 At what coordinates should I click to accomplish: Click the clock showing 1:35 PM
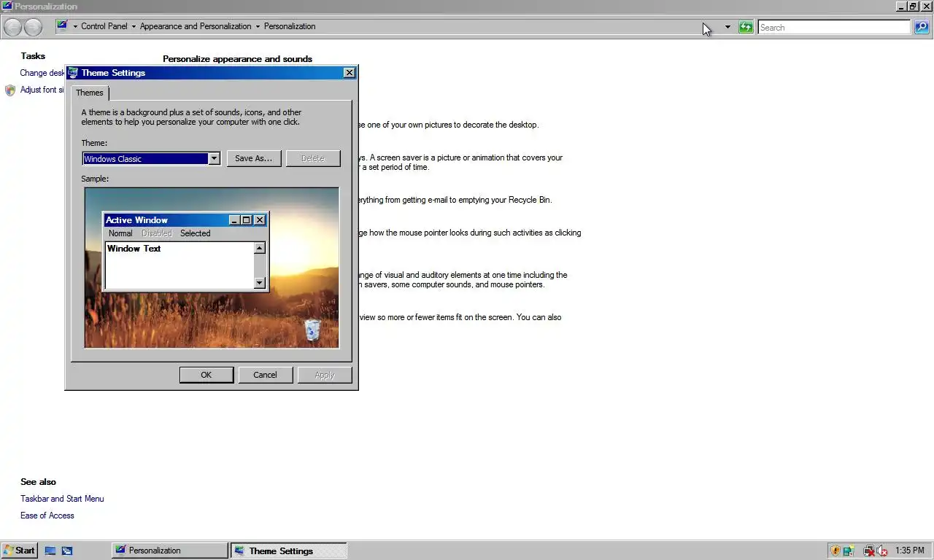(x=910, y=551)
